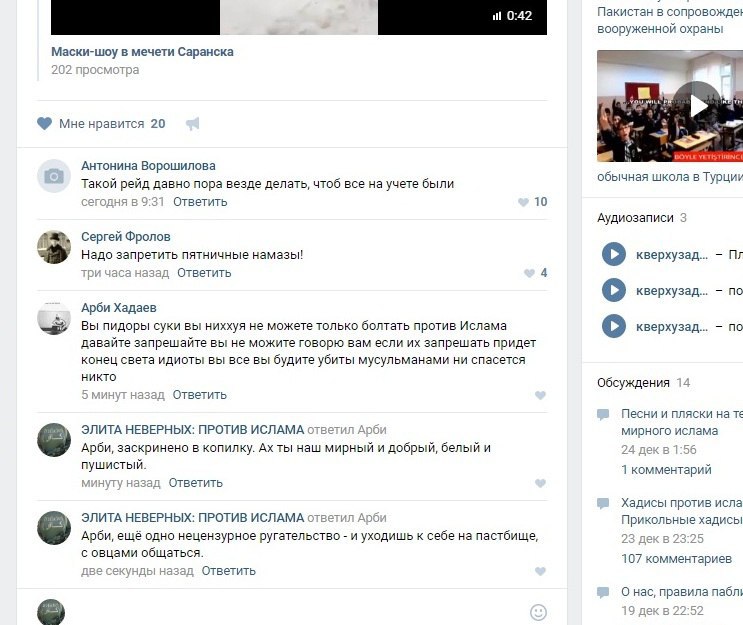Open timestamp 'сегодня в 9:31'
Viewport: 743px width, 625px height.
(x=123, y=202)
